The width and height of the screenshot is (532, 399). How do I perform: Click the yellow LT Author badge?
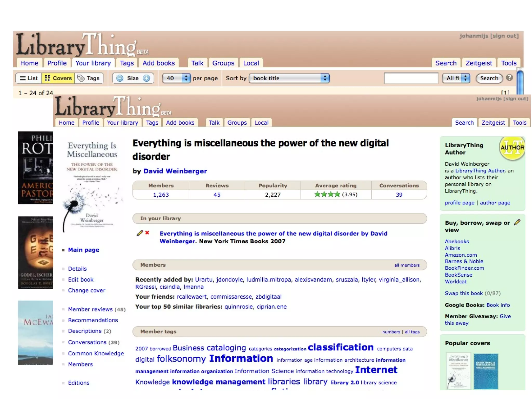click(512, 148)
